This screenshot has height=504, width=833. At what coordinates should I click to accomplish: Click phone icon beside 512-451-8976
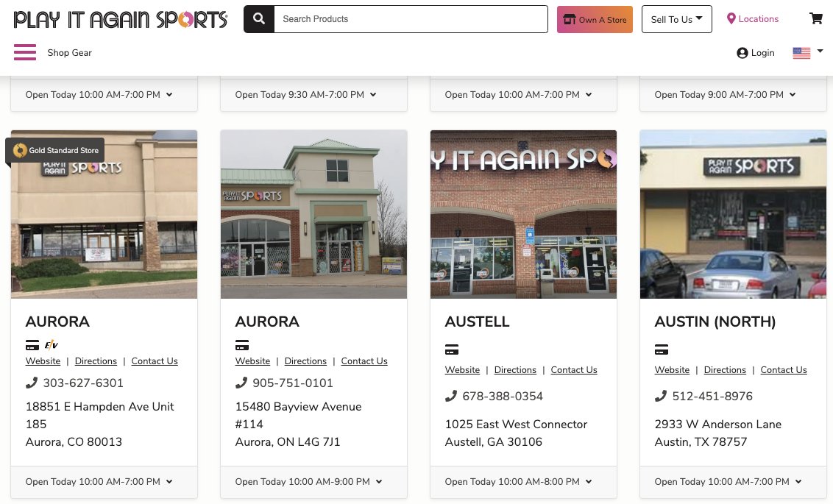point(661,396)
